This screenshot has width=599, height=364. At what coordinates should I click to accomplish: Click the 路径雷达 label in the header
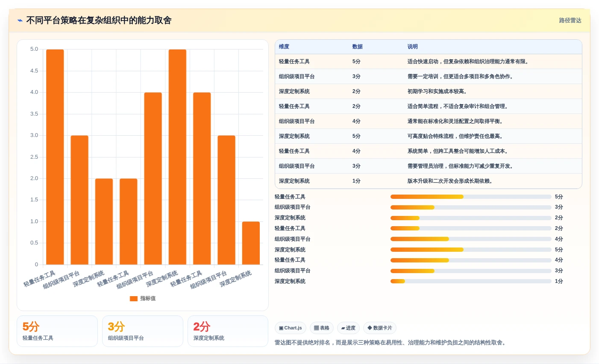tap(570, 20)
